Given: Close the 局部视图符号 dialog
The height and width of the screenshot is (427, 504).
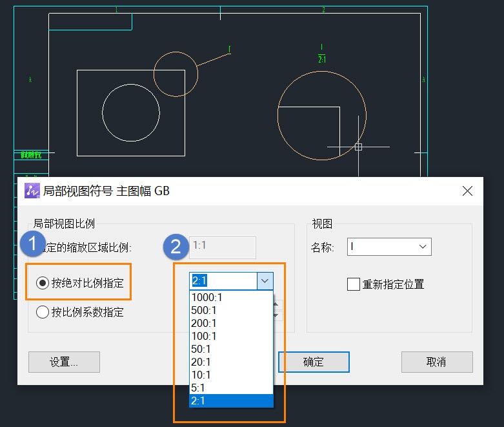Looking at the screenshot, I should [467, 191].
